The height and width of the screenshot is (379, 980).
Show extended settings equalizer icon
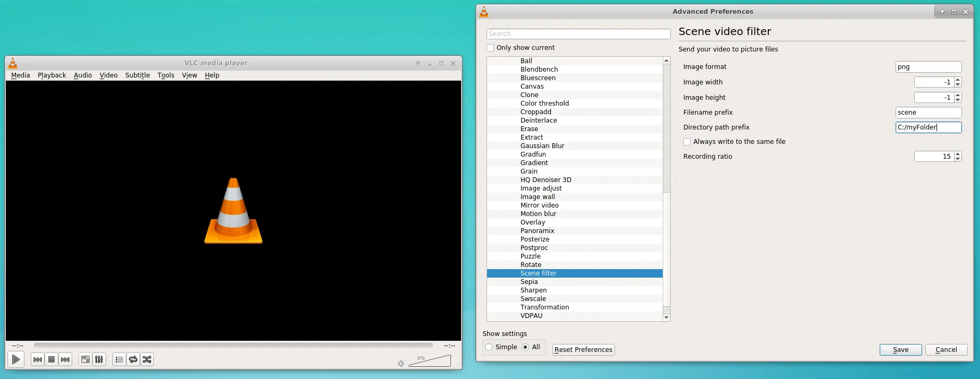(99, 359)
